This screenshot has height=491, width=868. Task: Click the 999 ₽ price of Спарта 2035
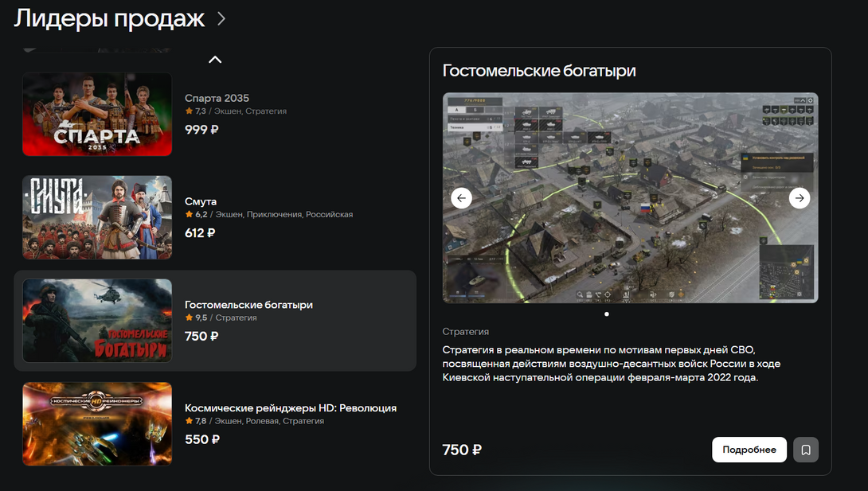[201, 130]
